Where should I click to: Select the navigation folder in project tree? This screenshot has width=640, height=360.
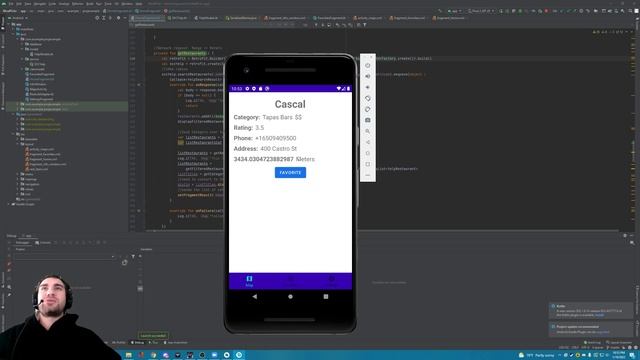pos(31,184)
